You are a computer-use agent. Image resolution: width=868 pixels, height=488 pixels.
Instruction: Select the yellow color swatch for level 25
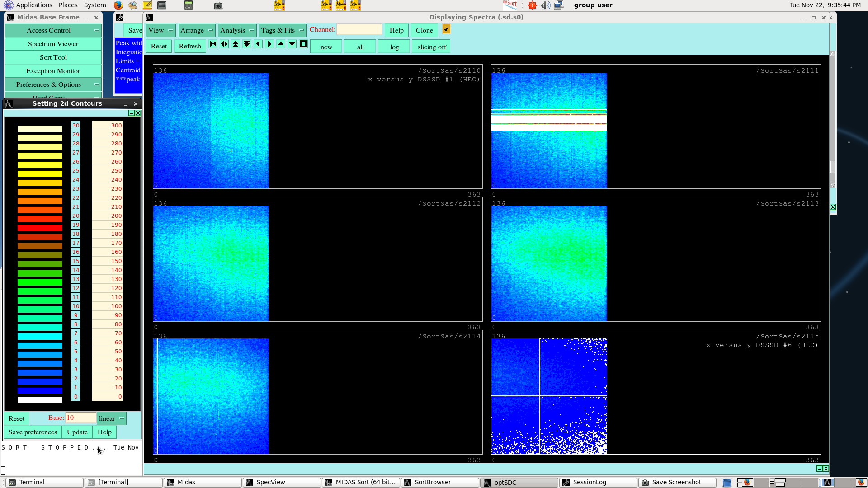[40, 174]
